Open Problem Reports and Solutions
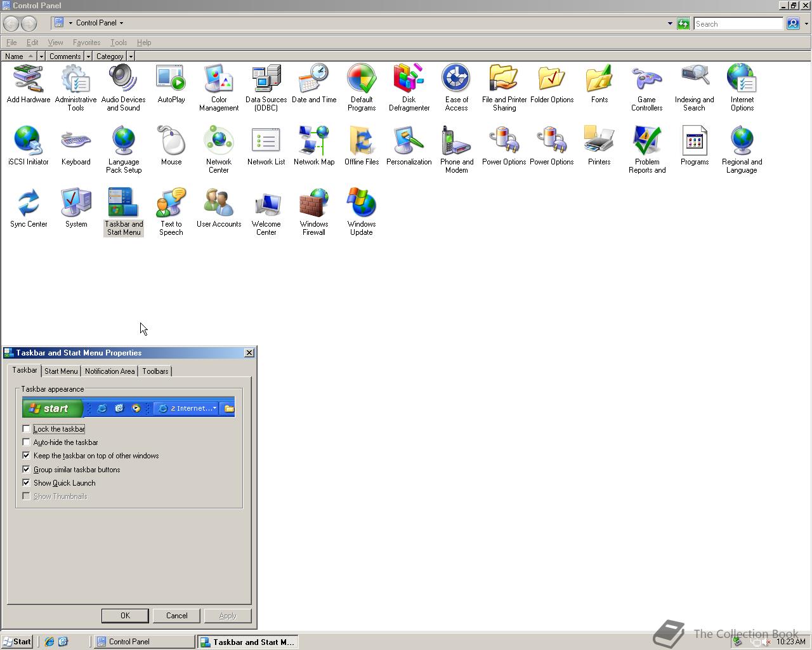The width and height of the screenshot is (812, 650). [646, 150]
